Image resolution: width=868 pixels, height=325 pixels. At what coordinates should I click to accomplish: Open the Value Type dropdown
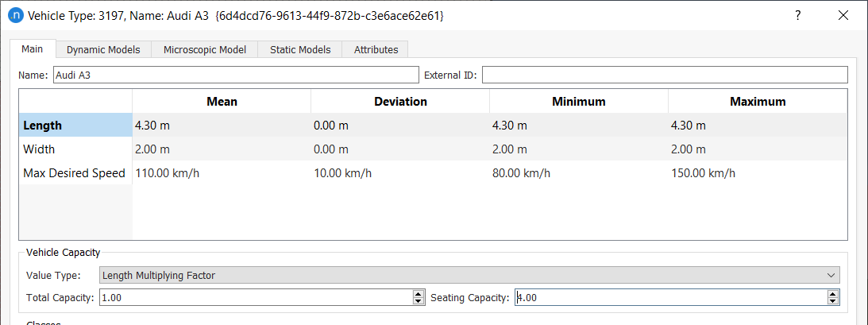coord(469,276)
